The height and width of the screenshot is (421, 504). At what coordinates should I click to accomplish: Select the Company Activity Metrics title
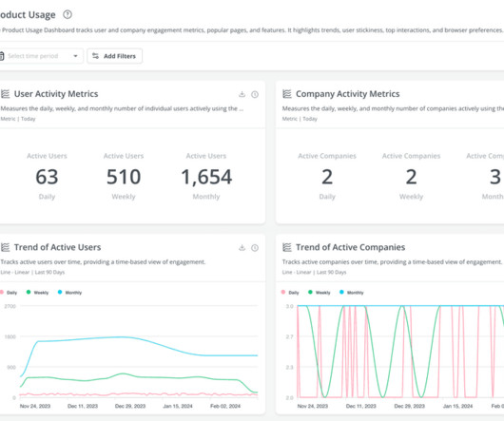tap(348, 94)
